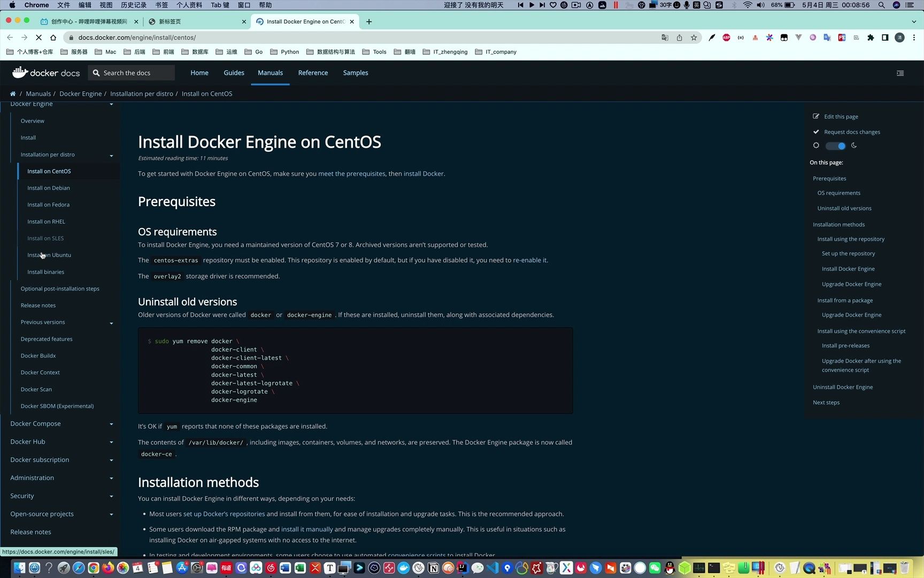The image size is (924, 578).
Task: Open the Home nav tab
Action: coord(199,73)
